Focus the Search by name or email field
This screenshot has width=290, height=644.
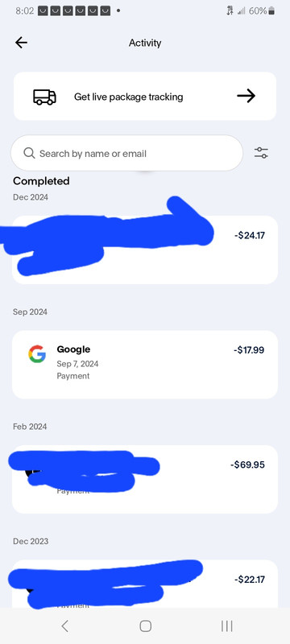(126, 153)
